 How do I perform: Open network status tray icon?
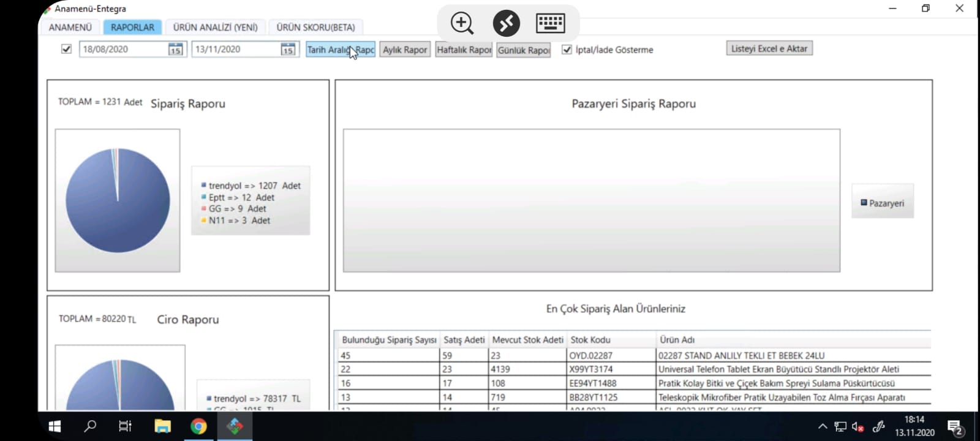(840, 426)
